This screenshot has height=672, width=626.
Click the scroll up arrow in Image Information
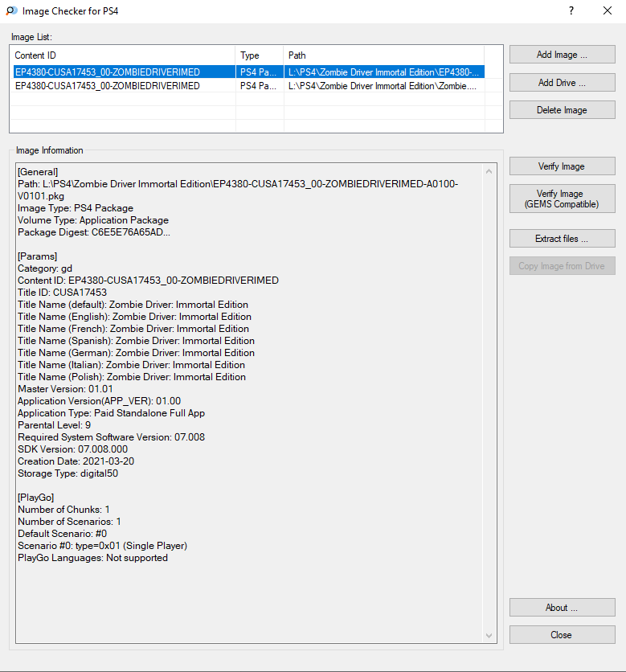[x=489, y=171]
